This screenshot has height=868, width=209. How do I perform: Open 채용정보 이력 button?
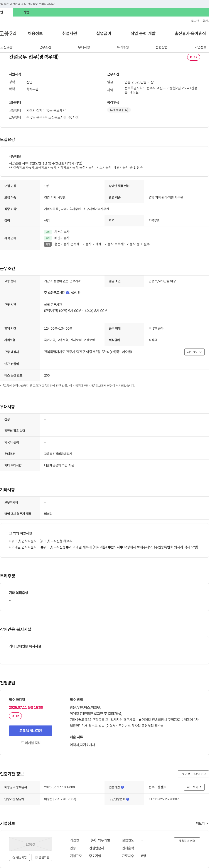187,841
